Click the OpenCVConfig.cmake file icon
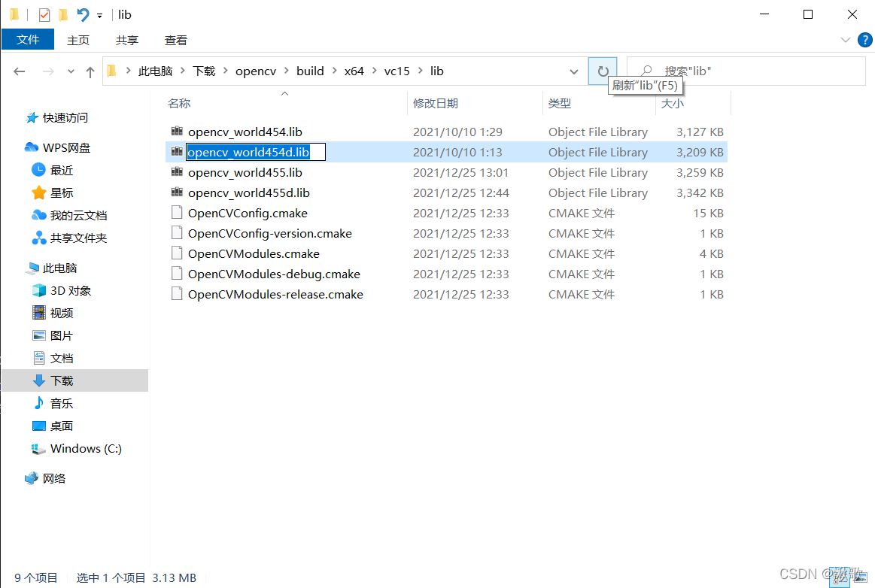 coord(177,214)
